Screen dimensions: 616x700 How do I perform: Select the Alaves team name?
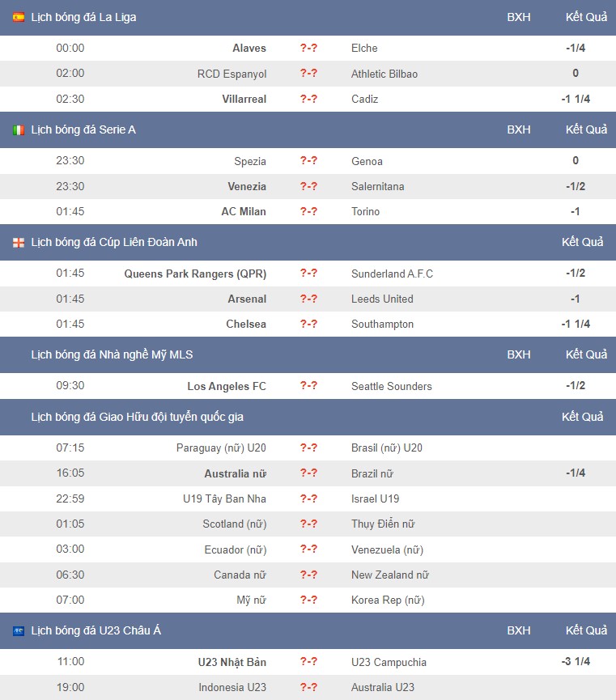tap(249, 49)
